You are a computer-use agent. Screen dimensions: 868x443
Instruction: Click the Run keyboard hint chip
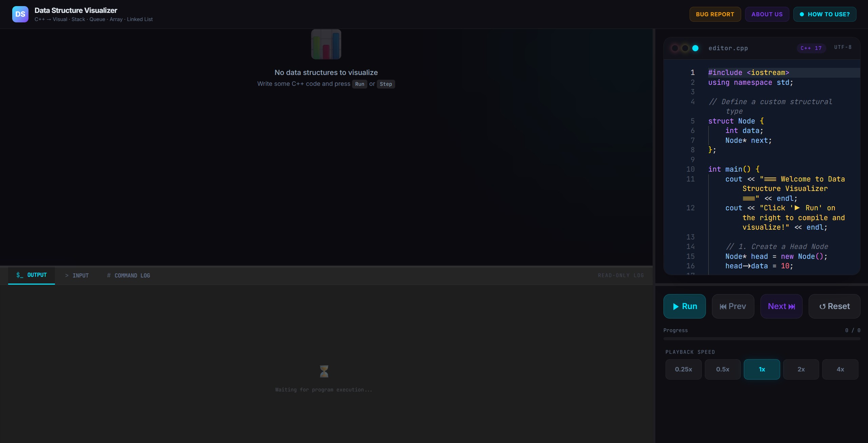pyautogui.click(x=360, y=84)
